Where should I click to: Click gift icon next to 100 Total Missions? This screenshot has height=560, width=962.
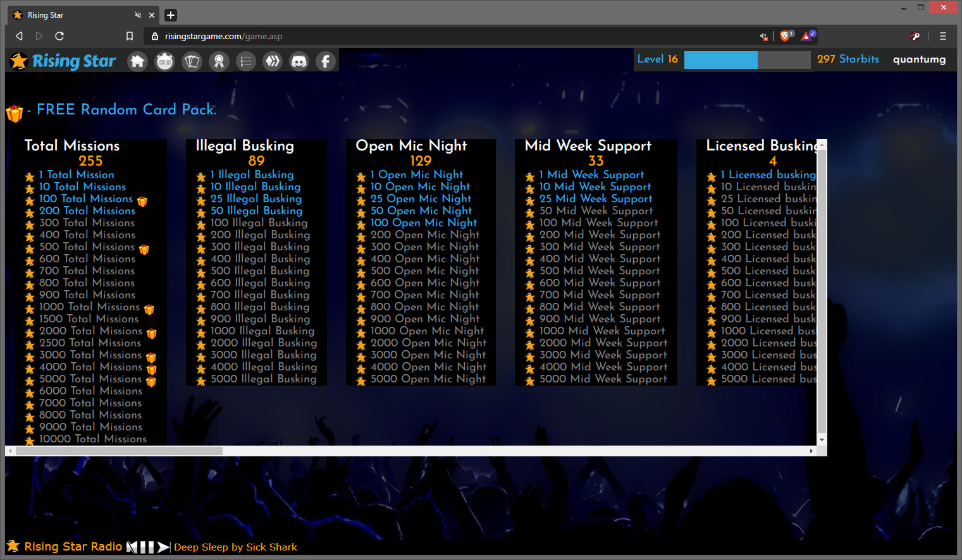pos(142,201)
